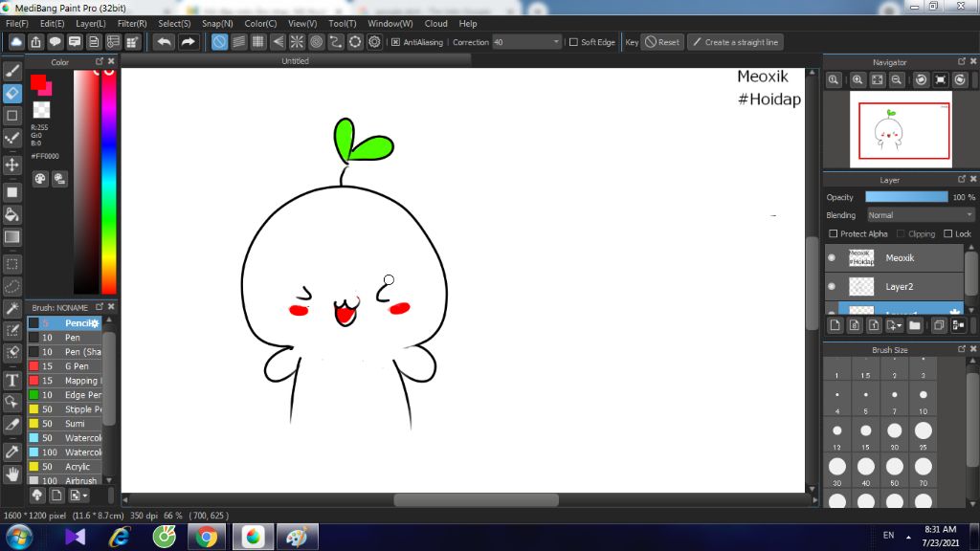Image resolution: width=980 pixels, height=551 pixels.
Task: Toggle the AntiAliasing checkbox
Action: 395,42
